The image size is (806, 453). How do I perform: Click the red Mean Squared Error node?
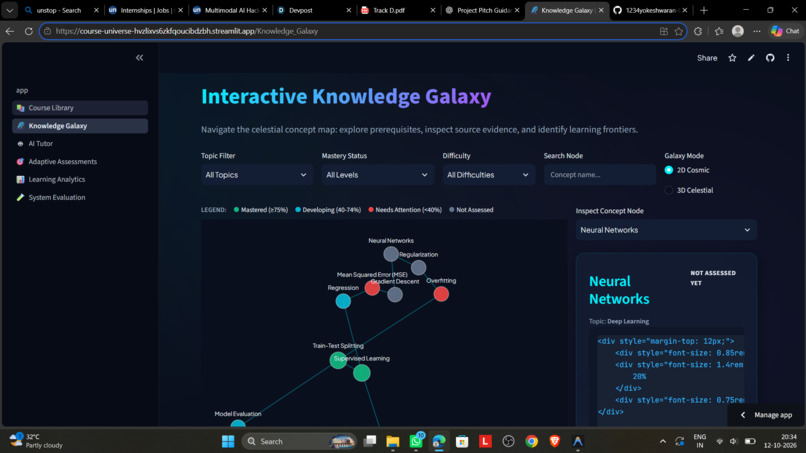point(372,288)
